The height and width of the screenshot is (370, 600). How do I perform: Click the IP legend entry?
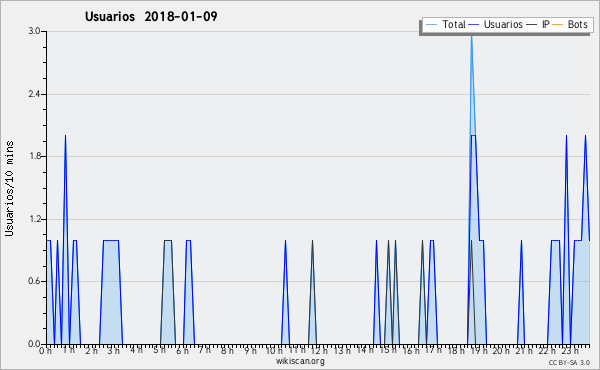coord(538,24)
